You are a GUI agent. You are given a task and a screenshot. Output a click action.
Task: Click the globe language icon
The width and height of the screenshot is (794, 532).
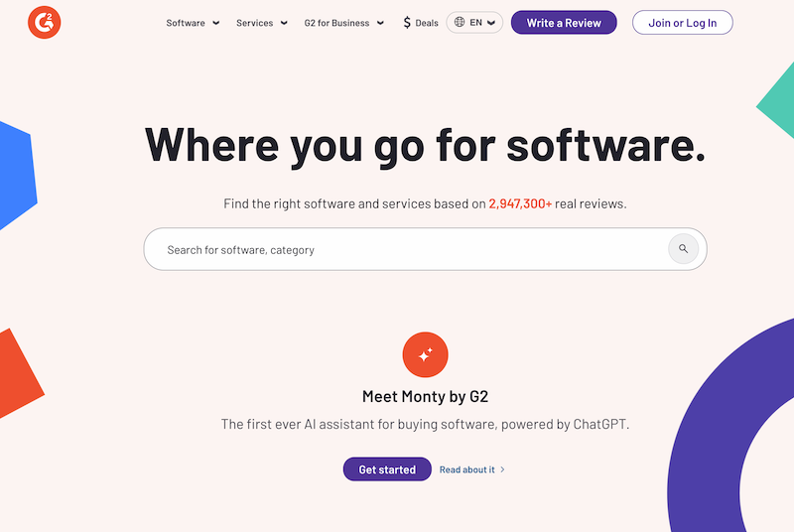(459, 22)
